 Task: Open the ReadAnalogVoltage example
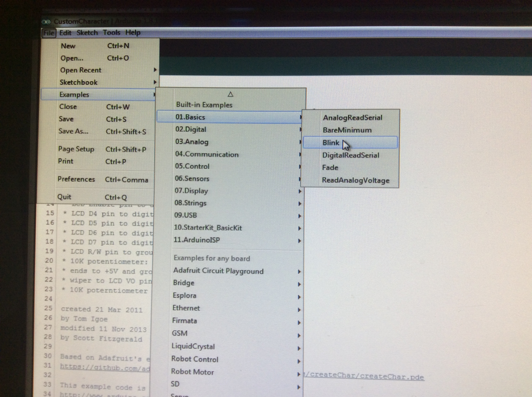[350, 180]
